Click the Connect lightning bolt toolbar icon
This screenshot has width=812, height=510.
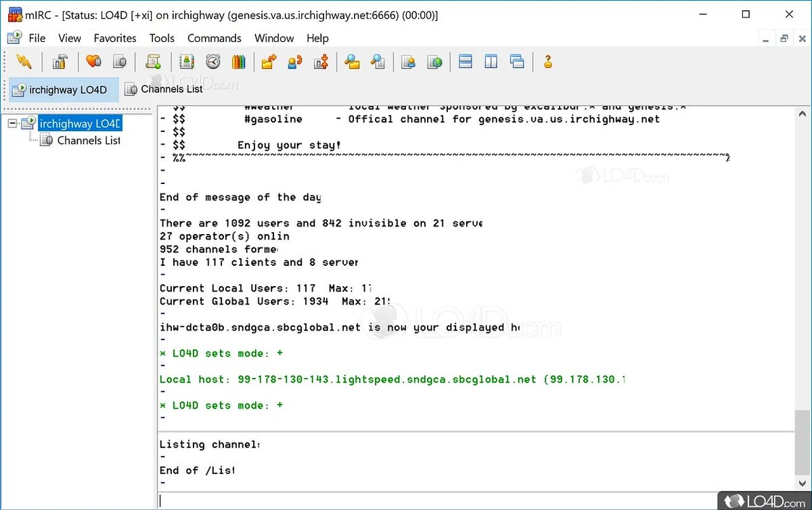[x=24, y=62]
